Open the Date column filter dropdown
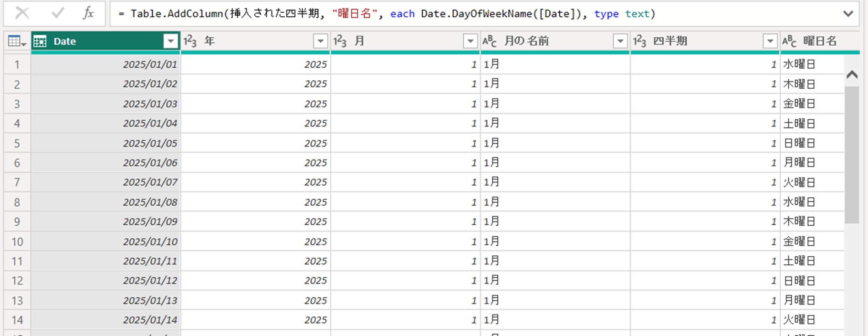 pyautogui.click(x=170, y=42)
